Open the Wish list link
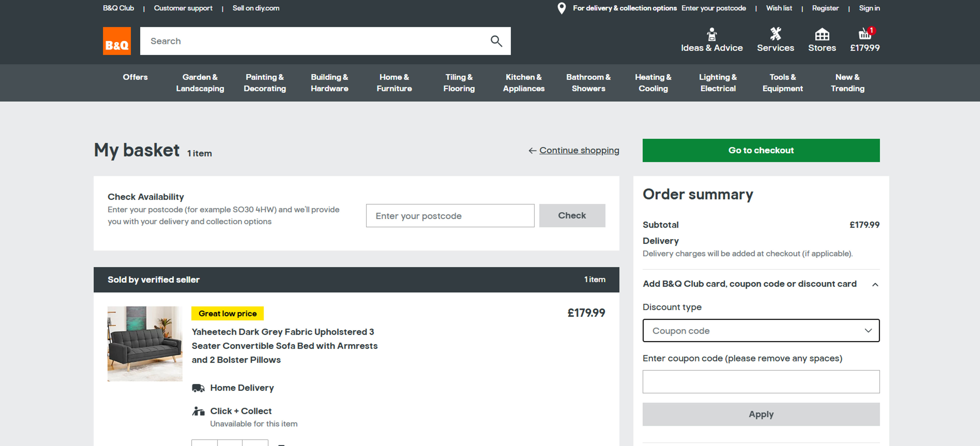Viewport: 980px width, 446px height. click(779, 8)
